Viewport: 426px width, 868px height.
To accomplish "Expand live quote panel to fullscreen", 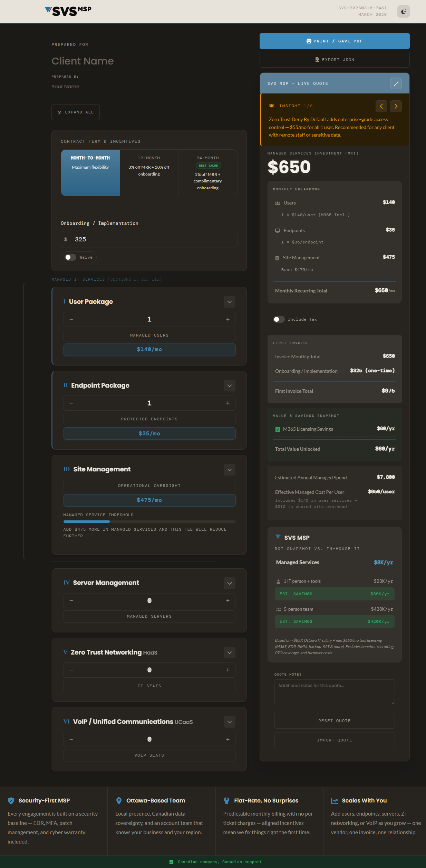I will 396,83.
